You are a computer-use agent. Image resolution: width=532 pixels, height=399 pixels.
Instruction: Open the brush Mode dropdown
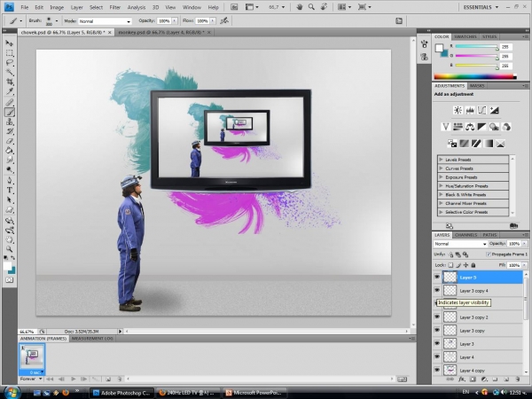point(105,21)
